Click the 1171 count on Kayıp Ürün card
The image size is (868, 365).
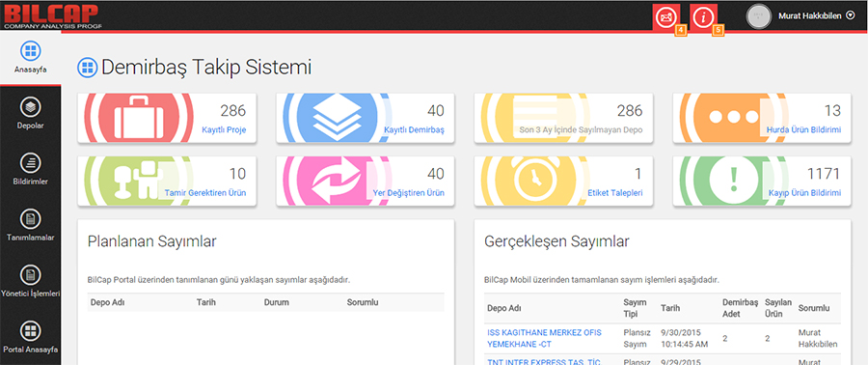coord(824,174)
